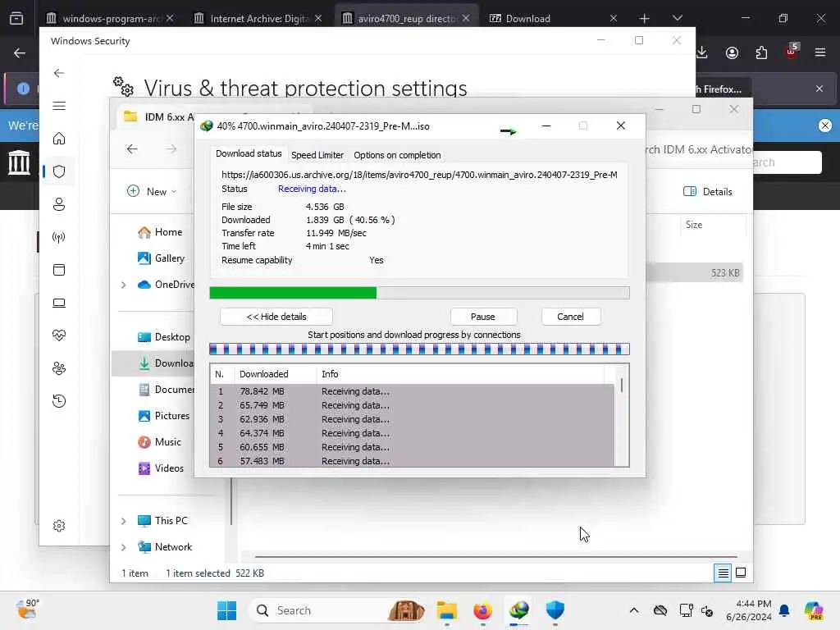Dismiss the We're banner close button
Viewport: 840px width, 630px height.
pyautogui.click(x=825, y=126)
